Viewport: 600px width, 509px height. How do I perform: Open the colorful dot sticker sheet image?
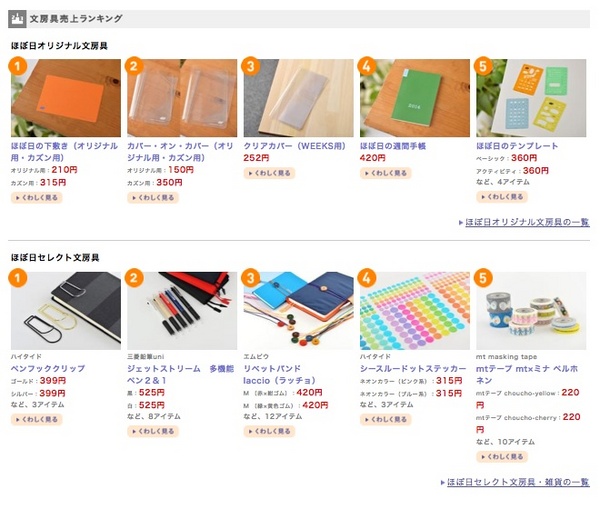tap(415, 311)
